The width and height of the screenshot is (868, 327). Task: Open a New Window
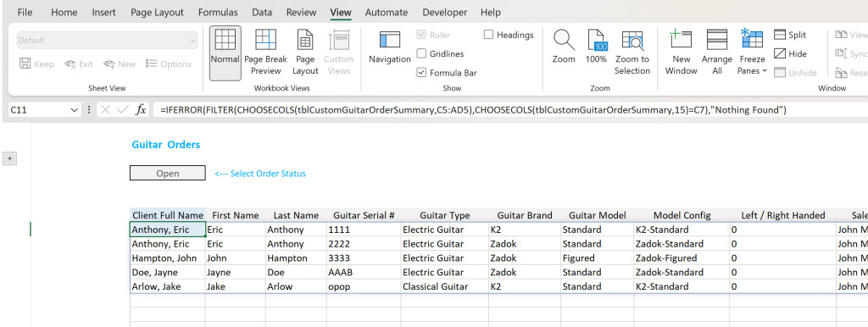pyautogui.click(x=681, y=53)
